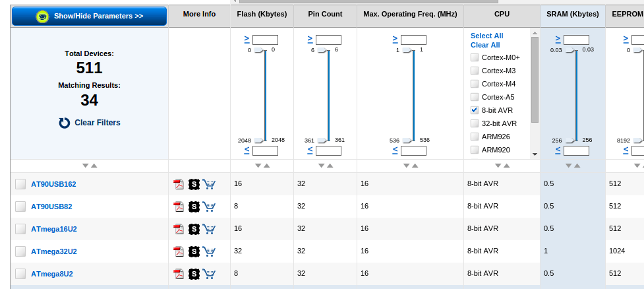Click the shopping cart for ATmega8U2
The width and height of the screenshot is (644, 289).
pyautogui.click(x=209, y=274)
